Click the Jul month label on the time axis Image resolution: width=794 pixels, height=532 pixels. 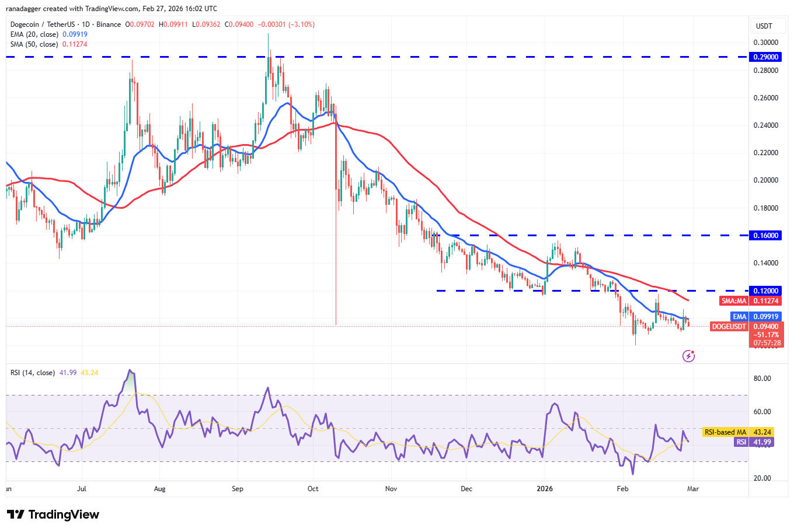point(81,489)
